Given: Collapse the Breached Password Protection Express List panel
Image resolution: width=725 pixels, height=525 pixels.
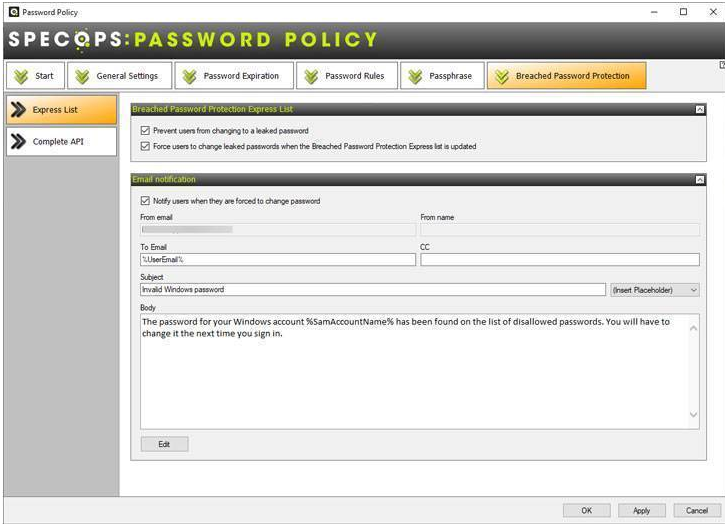Looking at the screenshot, I should point(699,109).
